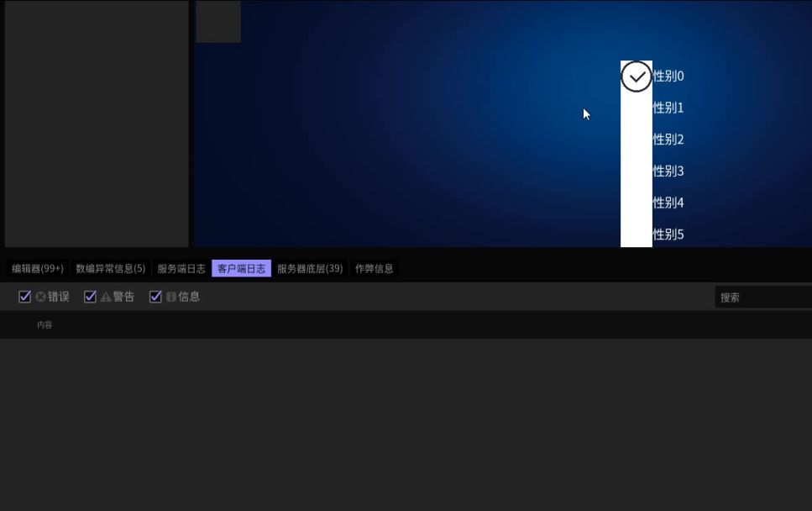This screenshot has width=812, height=511.
Task: Switch to the 编辑器(99+) tab
Action: 38,269
